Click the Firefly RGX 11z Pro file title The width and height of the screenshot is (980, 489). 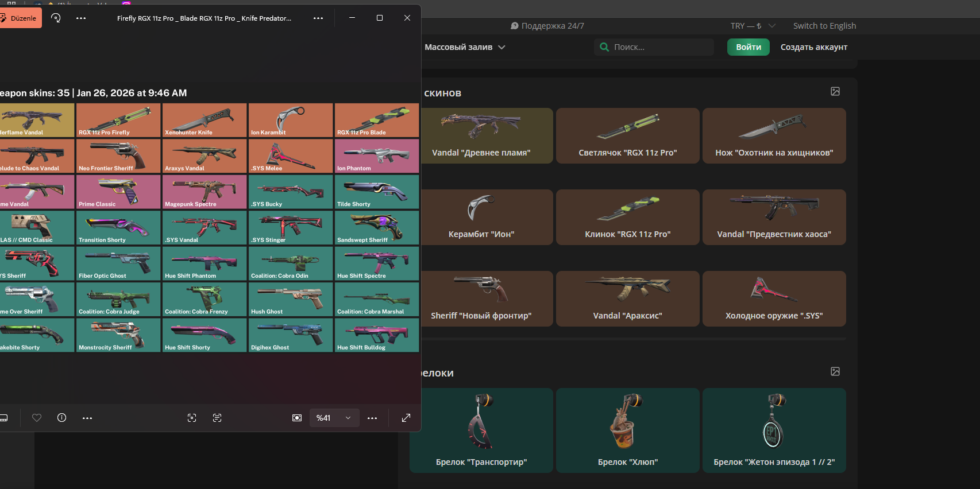(204, 18)
